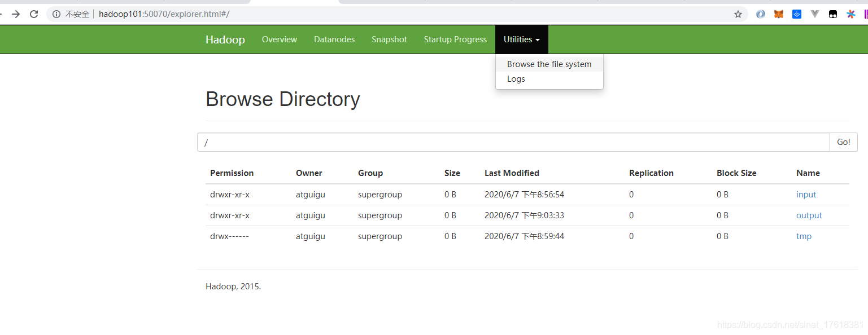
Task: Click the Owner column header
Action: pos(309,173)
